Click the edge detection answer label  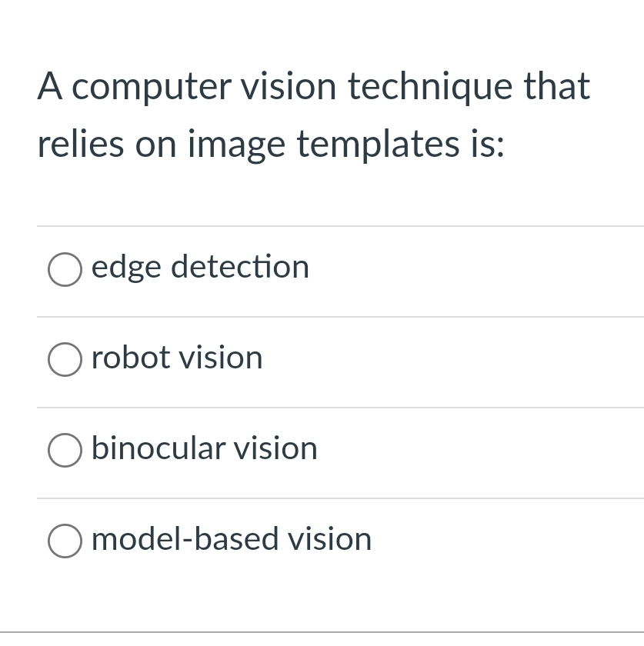[x=200, y=268]
